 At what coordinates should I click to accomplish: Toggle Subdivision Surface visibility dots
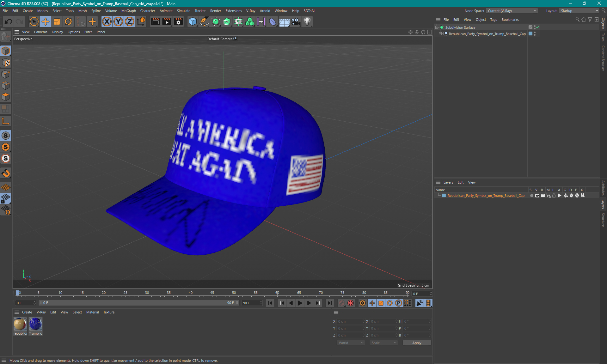(x=535, y=27)
